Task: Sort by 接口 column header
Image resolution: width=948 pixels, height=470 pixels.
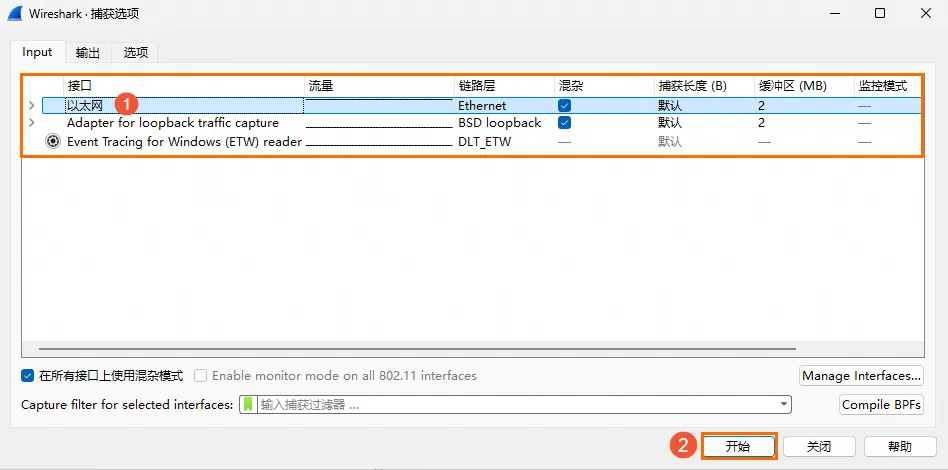Action: [x=184, y=86]
